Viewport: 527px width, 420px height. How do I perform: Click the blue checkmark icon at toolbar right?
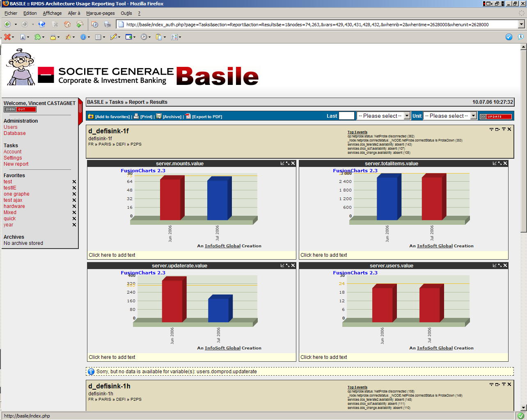(x=509, y=37)
